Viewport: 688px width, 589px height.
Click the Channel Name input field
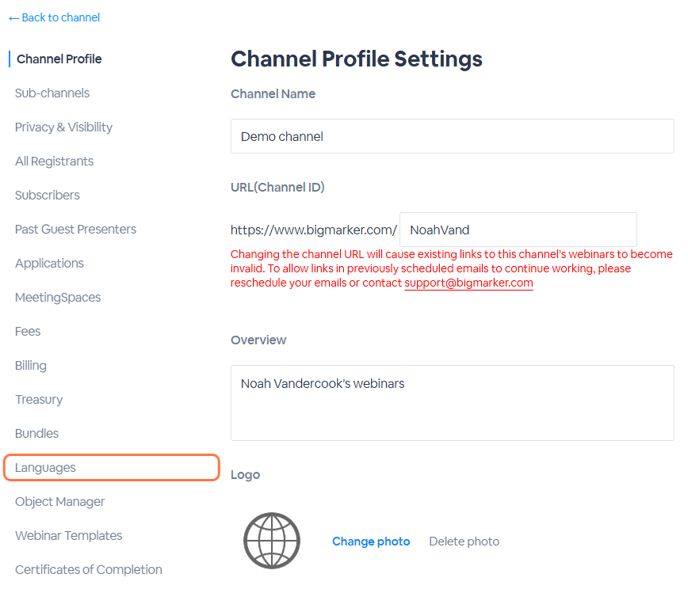(x=452, y=136)
